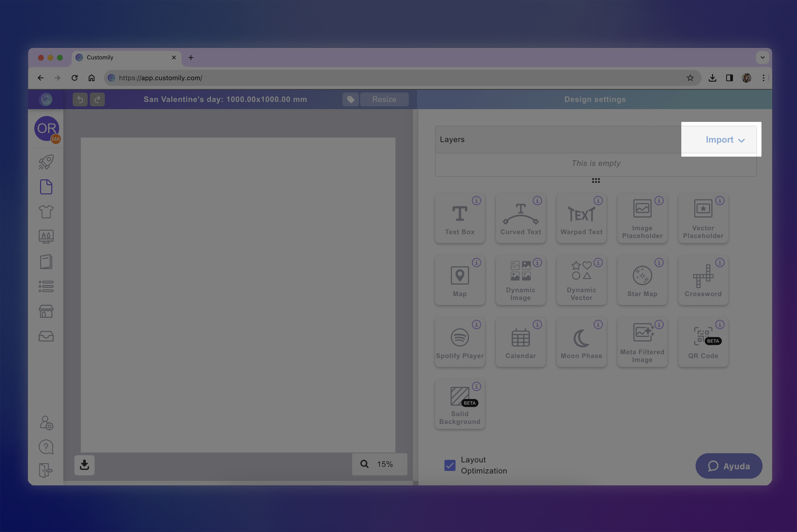Image resolution: width=797 pixels, height=532 pixels.
Task: Click the store front sidebar icon
Action: pos(46,311)
